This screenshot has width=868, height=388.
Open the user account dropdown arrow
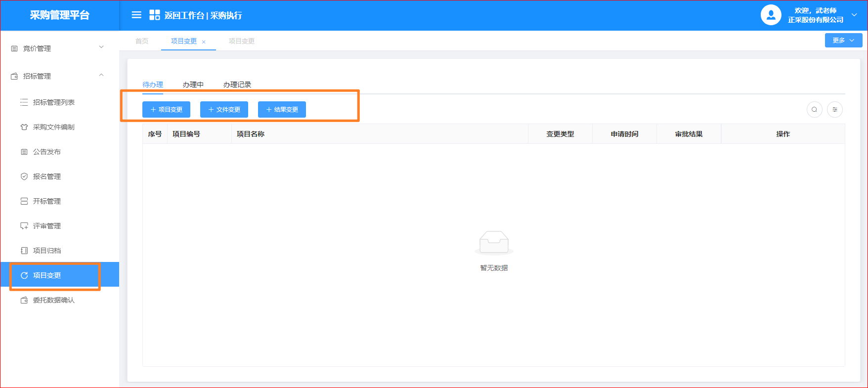pyautogui.click(x=854, y=15)
